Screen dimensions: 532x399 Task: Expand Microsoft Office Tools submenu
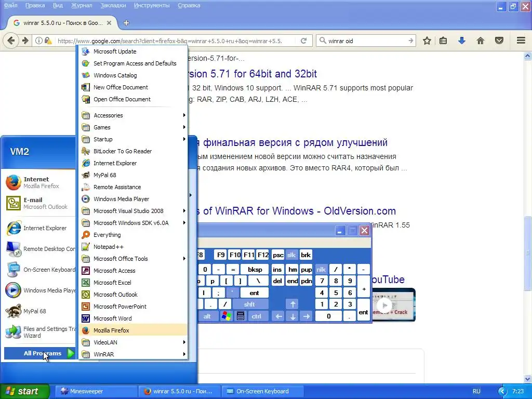tap(133, 259)
